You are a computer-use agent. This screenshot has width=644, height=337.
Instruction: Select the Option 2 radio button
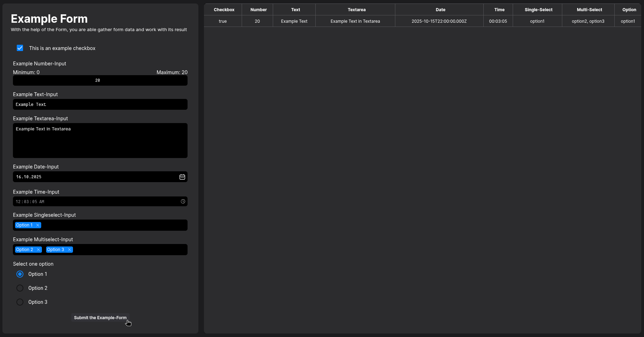click(20, 288)
